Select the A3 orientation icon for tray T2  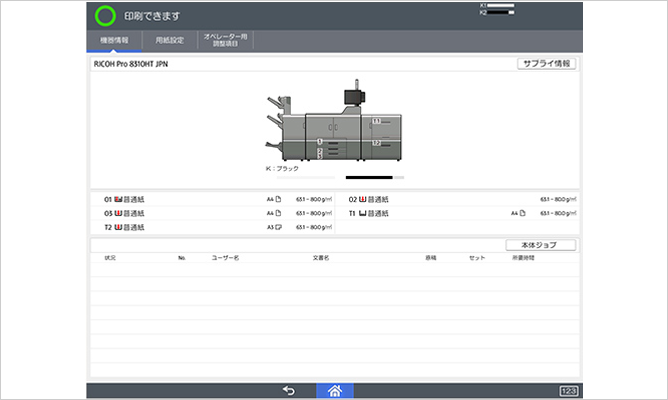click(278, 227)
